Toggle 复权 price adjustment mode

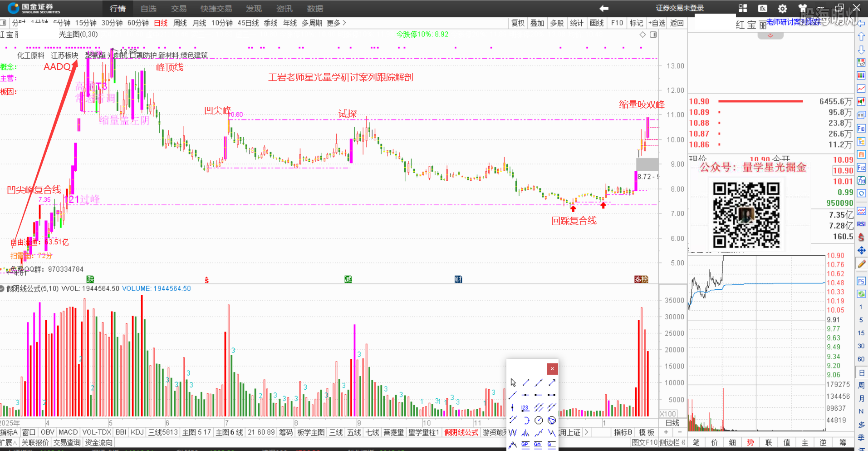(518, 23)
